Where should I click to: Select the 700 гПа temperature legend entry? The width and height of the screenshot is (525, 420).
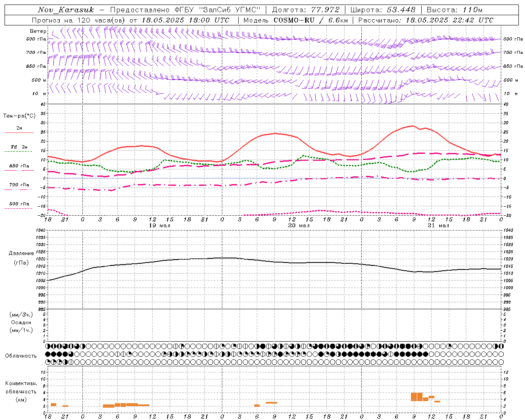[19, 187]
